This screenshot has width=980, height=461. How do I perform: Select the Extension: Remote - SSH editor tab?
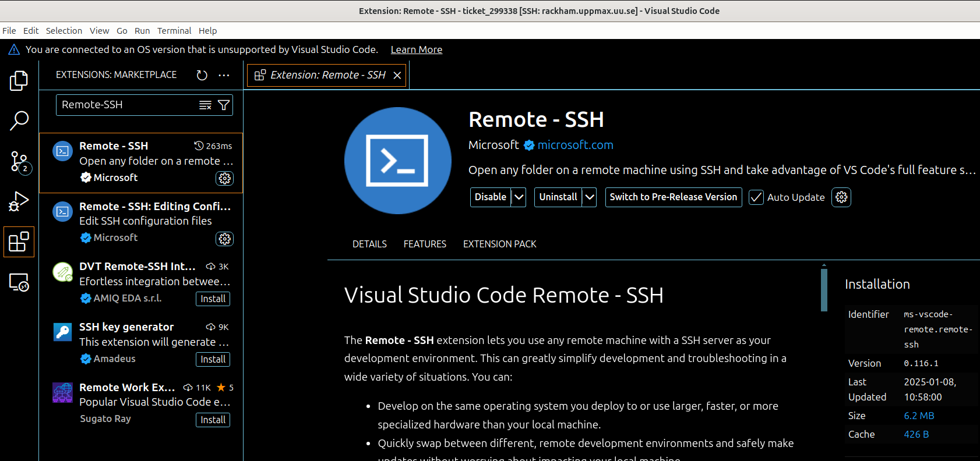click(x=326, y=75)
